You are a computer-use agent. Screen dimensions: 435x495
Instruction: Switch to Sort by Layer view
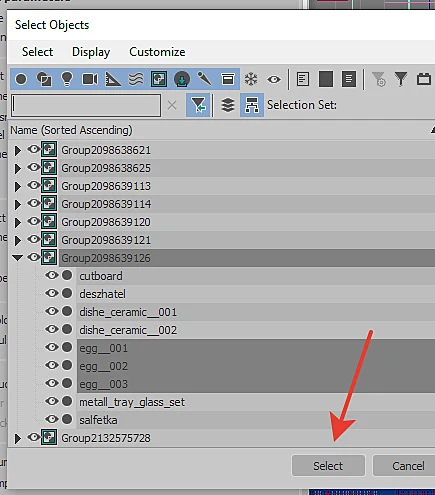pyautogui.click(x=228, y=105)
